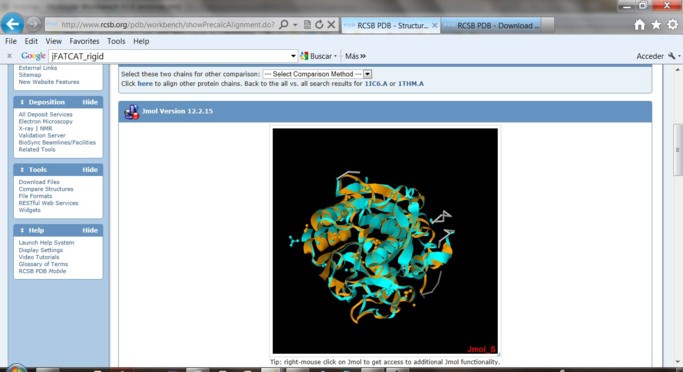
Task: Open the Compare Structures link
Action: (x=46, y=189)
